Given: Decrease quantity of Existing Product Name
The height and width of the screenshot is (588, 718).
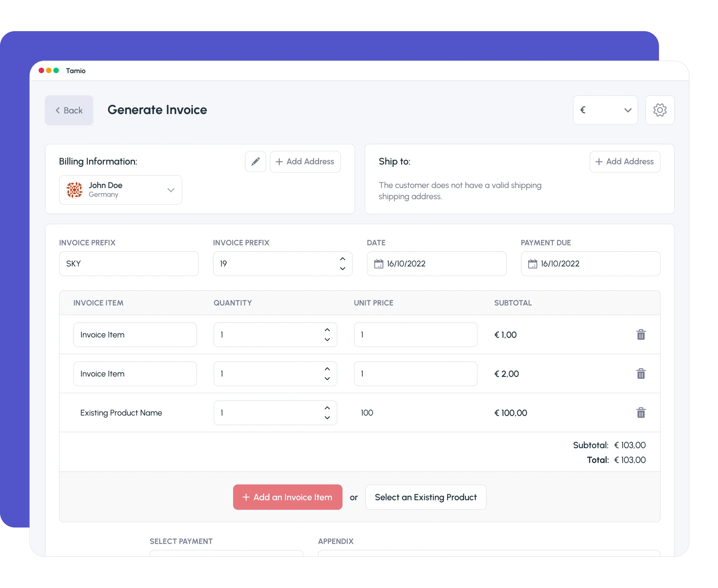Looking at the screenshot, I should 327,418.
